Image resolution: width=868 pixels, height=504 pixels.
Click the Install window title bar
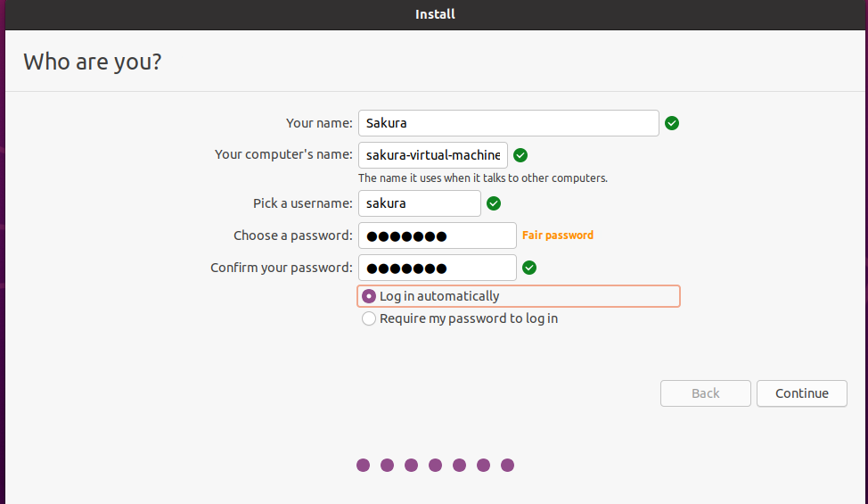coord(434,14)
